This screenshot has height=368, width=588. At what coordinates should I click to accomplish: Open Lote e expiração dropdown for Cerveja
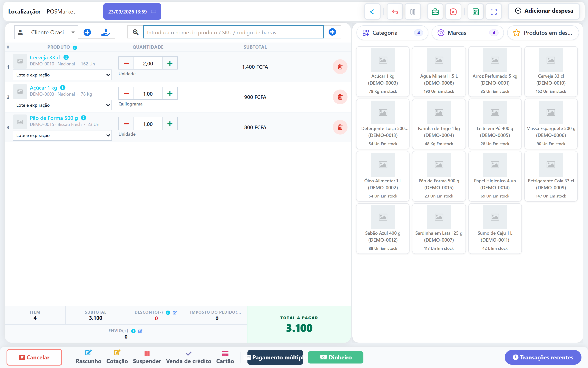[x=62, y=75]
